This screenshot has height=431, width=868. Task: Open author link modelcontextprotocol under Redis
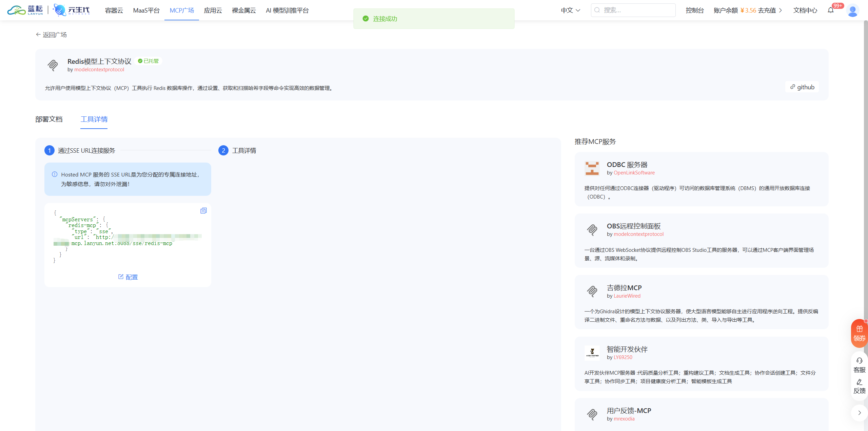[99, 70]
